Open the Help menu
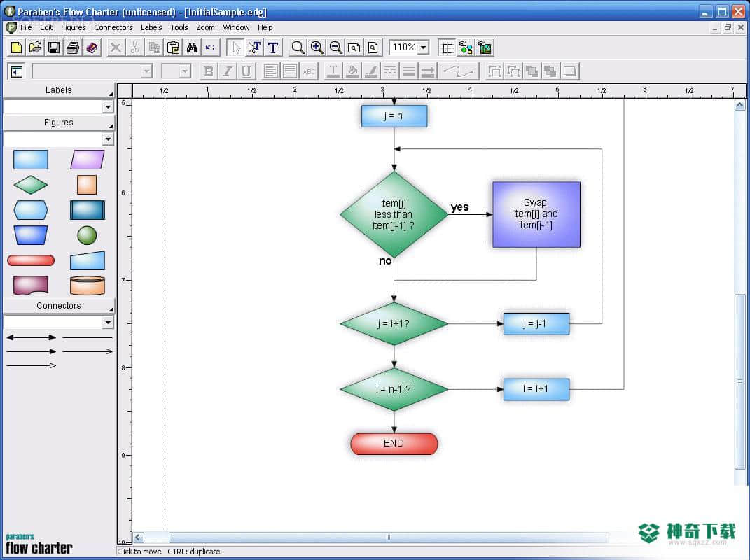 (x=265, y=28)
